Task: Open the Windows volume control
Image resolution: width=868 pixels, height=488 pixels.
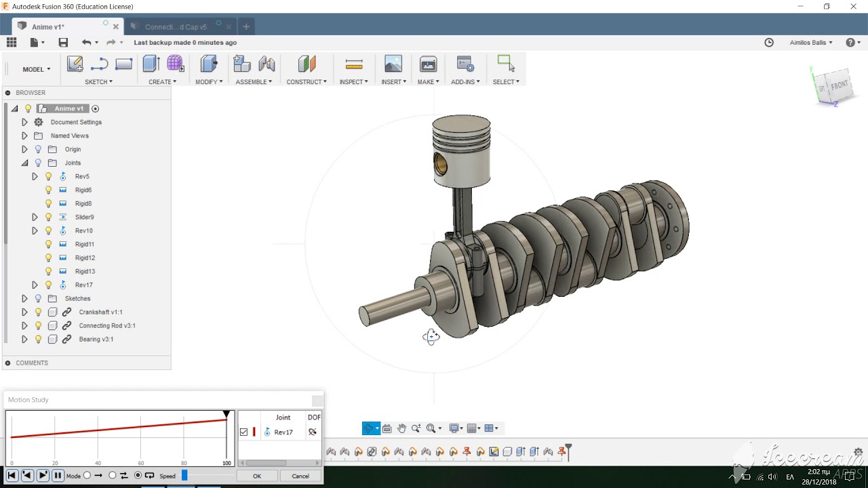Action: tap(772, 477)
